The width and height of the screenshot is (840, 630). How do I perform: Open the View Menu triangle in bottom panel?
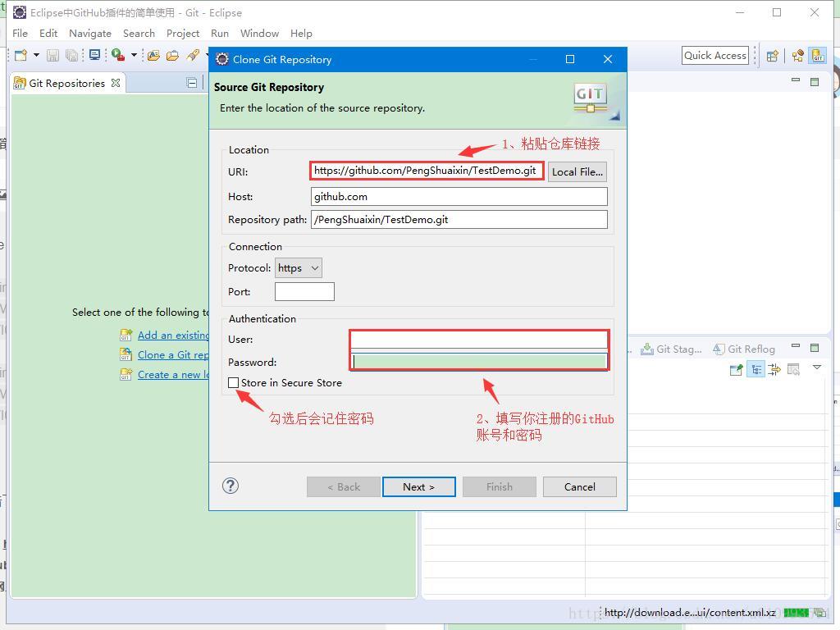pos(817,367)
